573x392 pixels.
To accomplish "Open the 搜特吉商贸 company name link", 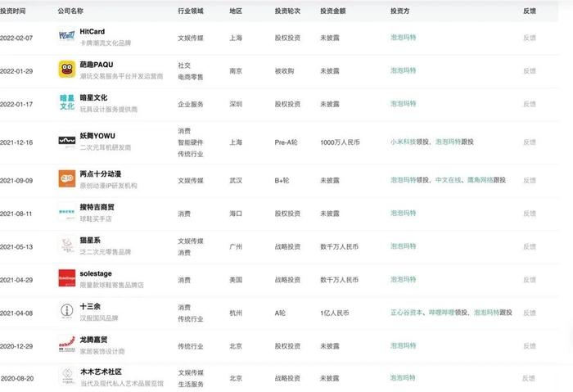I will pyautogui.click(x=97, y=207).
